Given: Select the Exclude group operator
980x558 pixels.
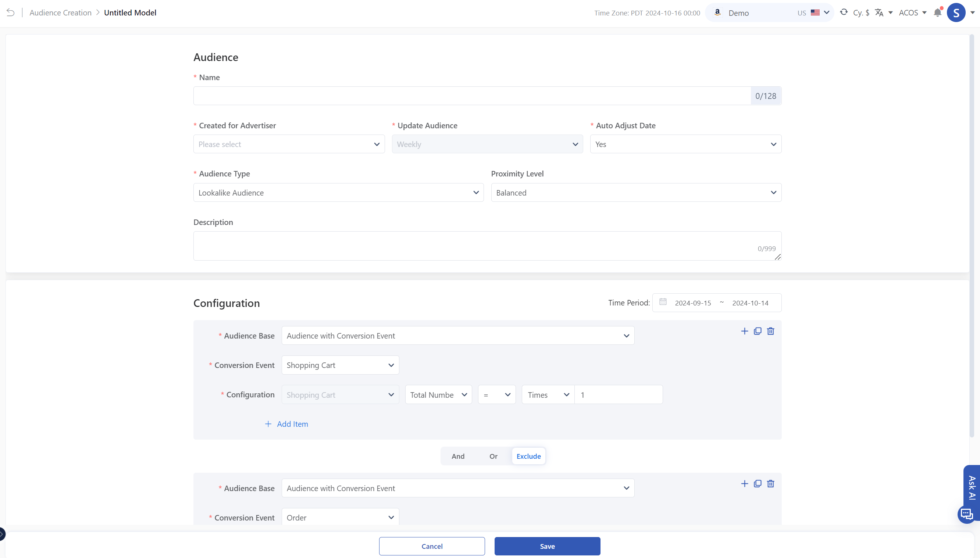Looking at the screenshot, I should (x=528, y=456).
